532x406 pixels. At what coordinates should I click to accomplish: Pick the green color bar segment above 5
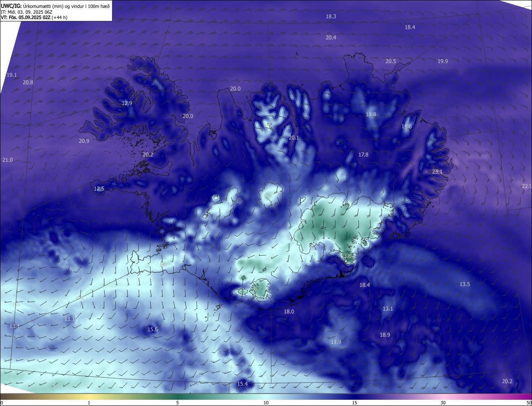[x=177, y=396]
